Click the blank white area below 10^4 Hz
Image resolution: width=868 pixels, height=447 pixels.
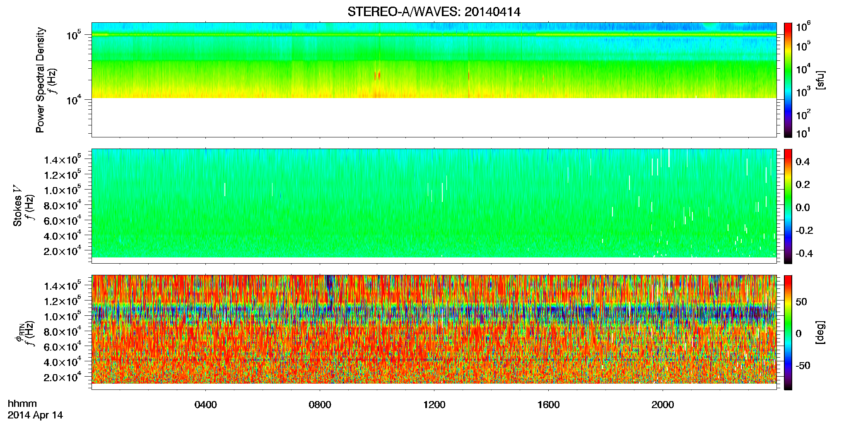[434, 117]
